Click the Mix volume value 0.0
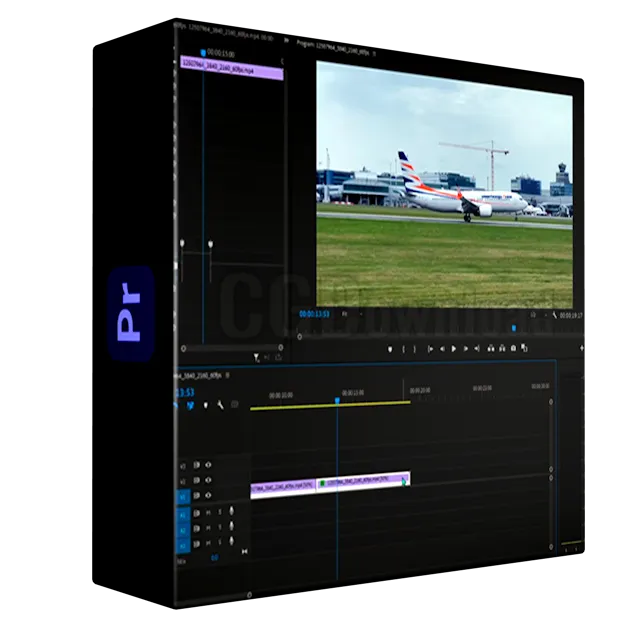630x630 pixels. pos(215,557)
